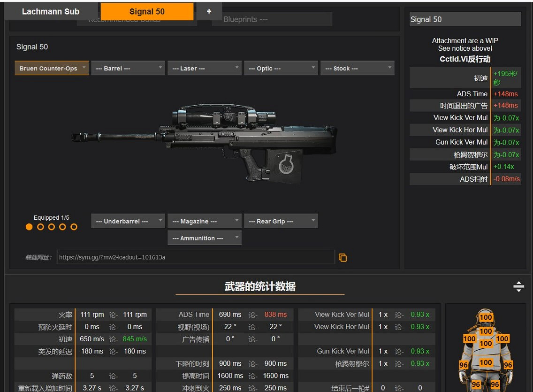The image size is (533, 392).
Task: Click the second equipped slot circle
Action: coord(40,227)
